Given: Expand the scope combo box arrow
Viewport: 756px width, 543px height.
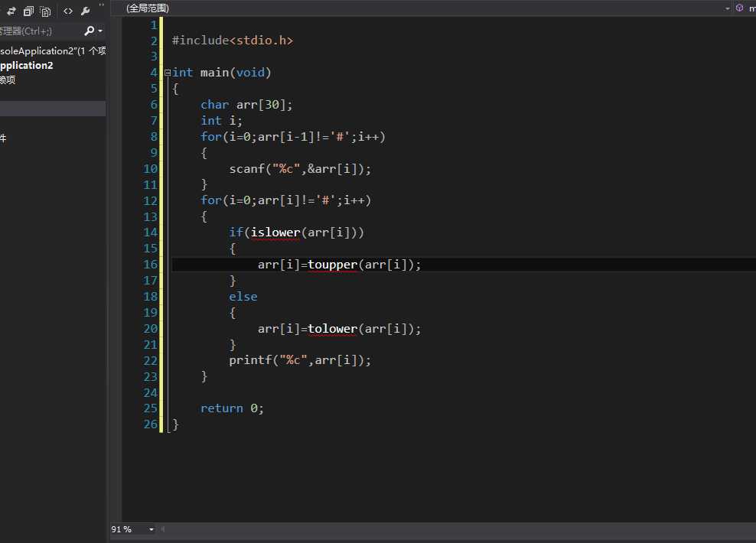Looking at the screenshot, I should [x=727, y=8].
